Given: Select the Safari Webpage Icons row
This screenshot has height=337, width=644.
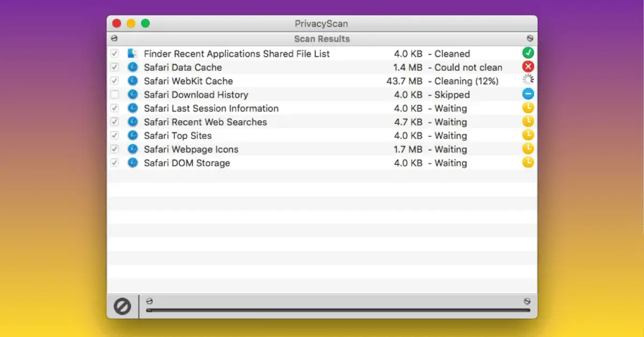Looking at the screenshot, I should pyautogui.click(x=192, y=149).
